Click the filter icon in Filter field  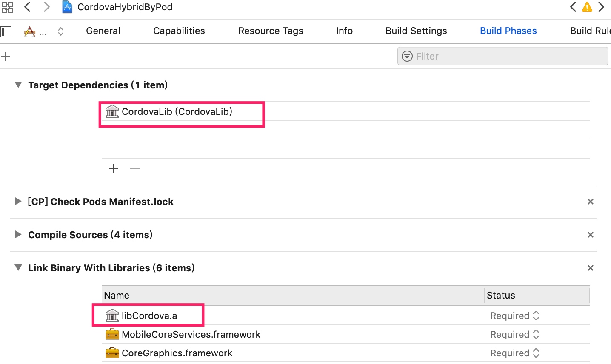pyautogui.click(x=407, y=56)
